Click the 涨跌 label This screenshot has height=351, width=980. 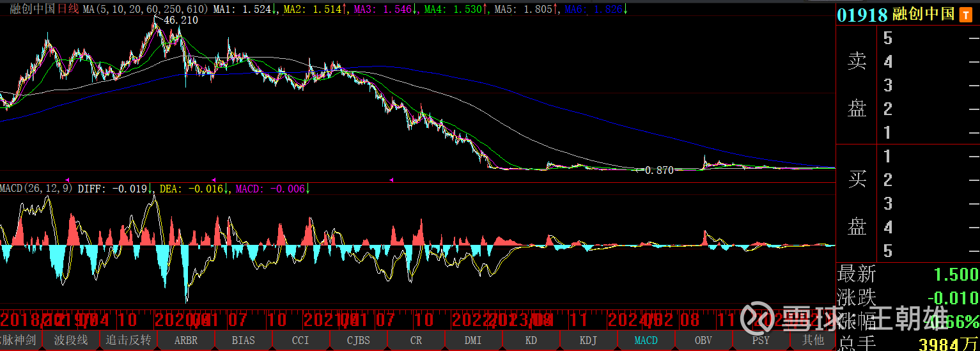(857, 298)
